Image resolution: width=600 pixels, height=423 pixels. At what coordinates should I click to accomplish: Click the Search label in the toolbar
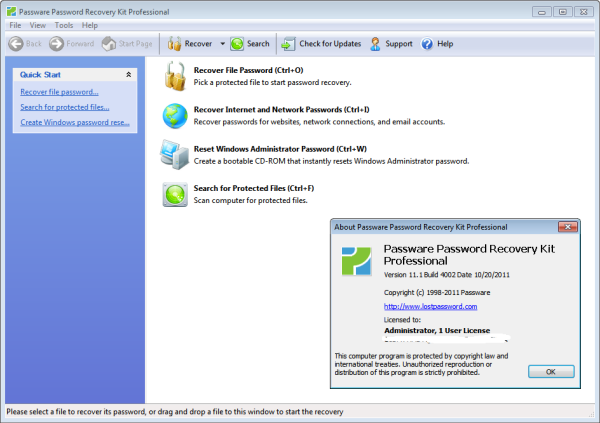[258, 44]
